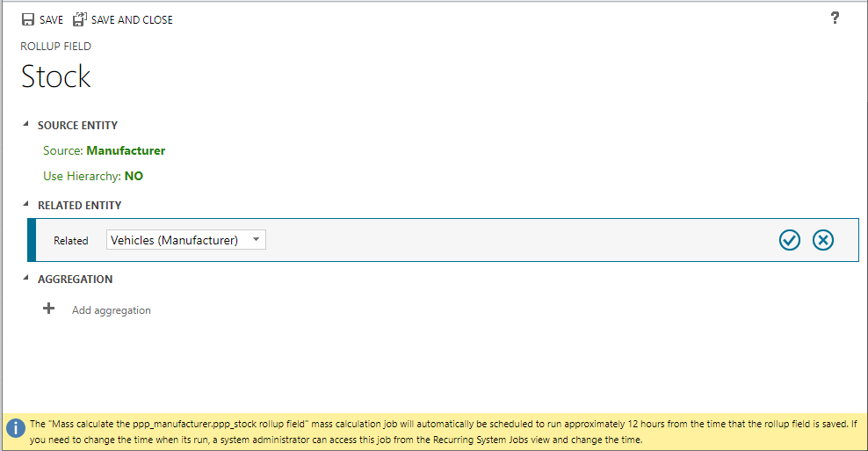Edit the Source Manufacturer value
Viewport: 868px width, 451px height.
coord(126,150)
